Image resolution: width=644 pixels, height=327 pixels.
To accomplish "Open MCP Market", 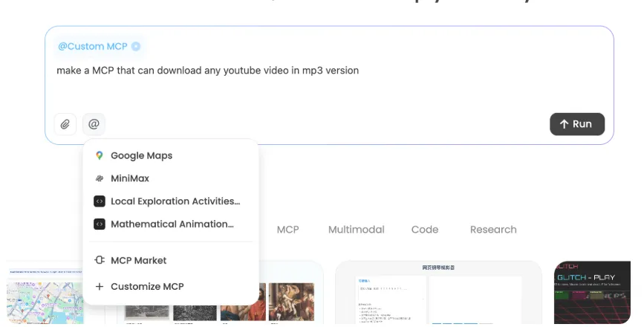I will pyautogui.click(x=171, y=260).
